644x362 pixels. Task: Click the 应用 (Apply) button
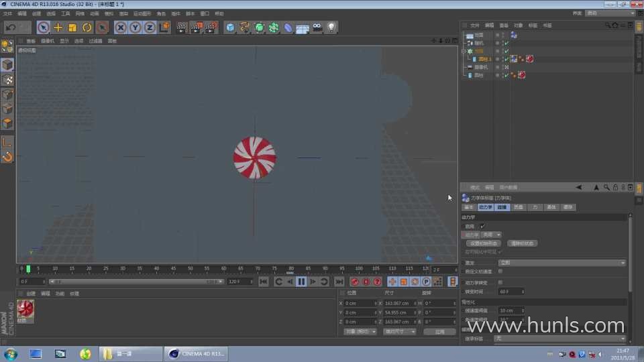coord(439,332)
